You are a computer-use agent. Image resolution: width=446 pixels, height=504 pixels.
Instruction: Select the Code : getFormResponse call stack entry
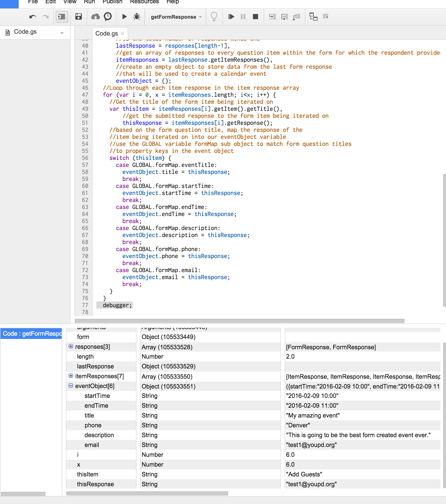[x=31, y=334]
